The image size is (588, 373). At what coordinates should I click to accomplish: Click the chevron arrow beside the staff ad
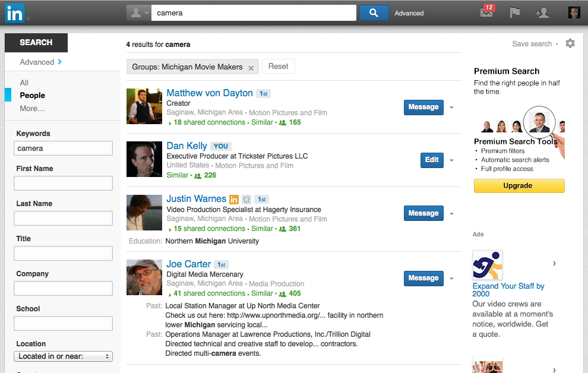[x=554, y=264]
